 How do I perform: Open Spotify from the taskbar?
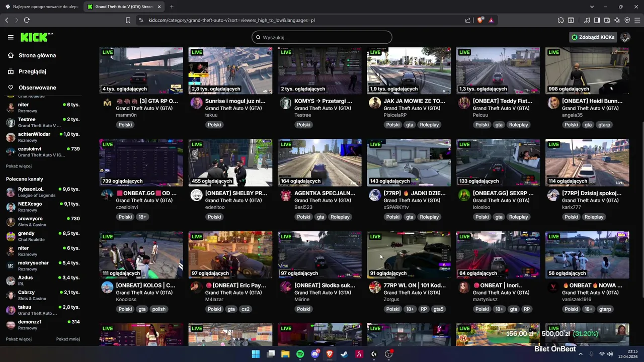click(x=300, y=354)
